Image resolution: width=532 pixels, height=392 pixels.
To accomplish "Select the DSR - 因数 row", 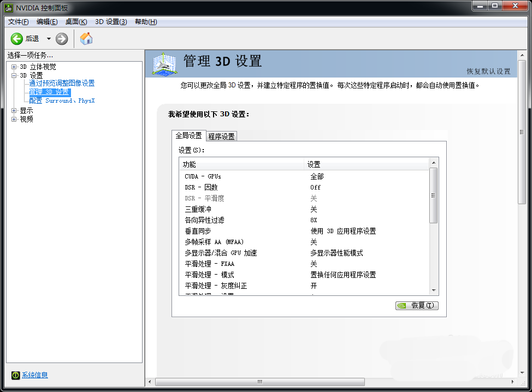I will coord(304,187).
